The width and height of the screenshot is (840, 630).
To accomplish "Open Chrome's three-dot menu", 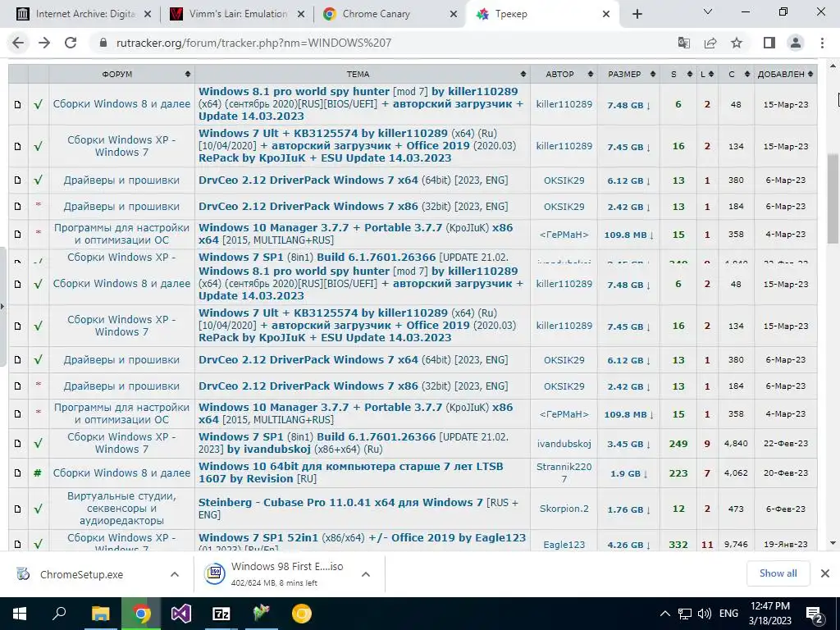I will click(822, 43).
